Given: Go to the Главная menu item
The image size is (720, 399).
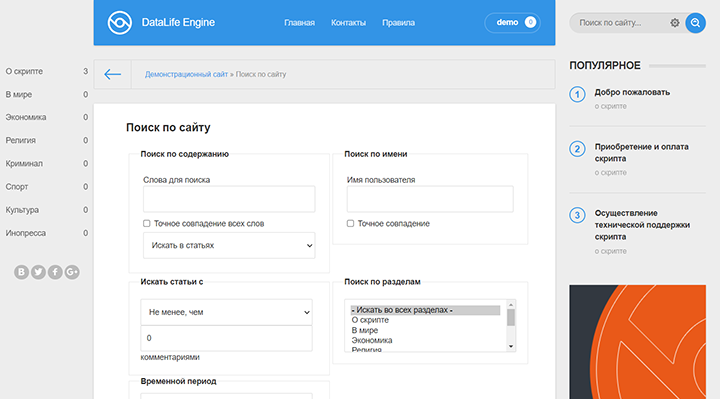Looking at the screenshot, I should [x=299, y=22].
